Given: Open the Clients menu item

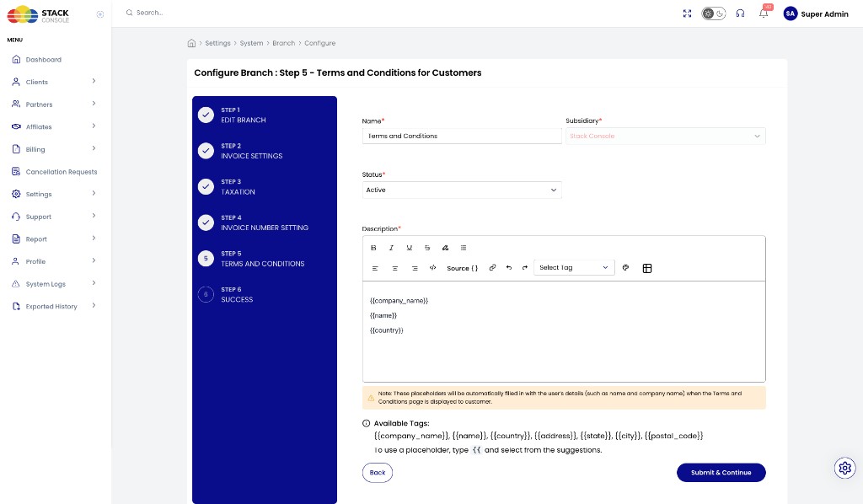Looking at the screenshot, I should coord(37,82).
